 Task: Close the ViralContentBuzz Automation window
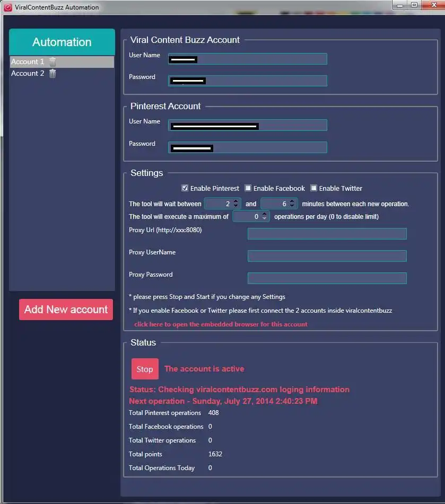[x=433, y=5]
